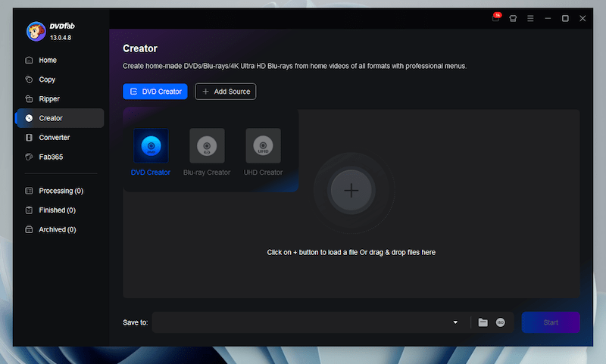The image size is (606, 364).
Task: Open Fab365 from the sidebar
Action: 52,157
